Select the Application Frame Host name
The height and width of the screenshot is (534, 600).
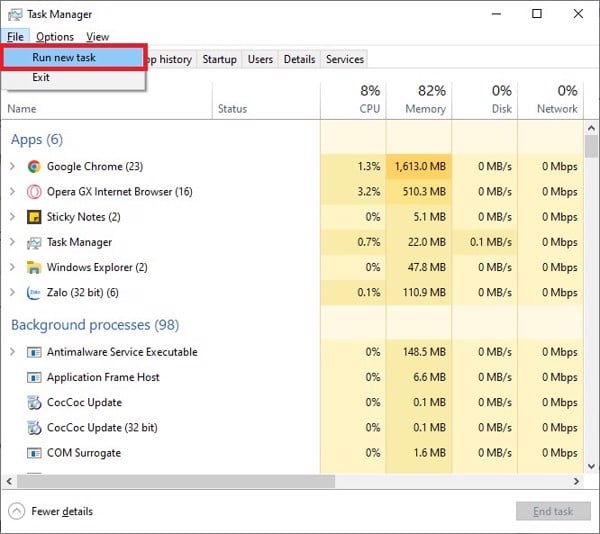(x=103, y=377)
